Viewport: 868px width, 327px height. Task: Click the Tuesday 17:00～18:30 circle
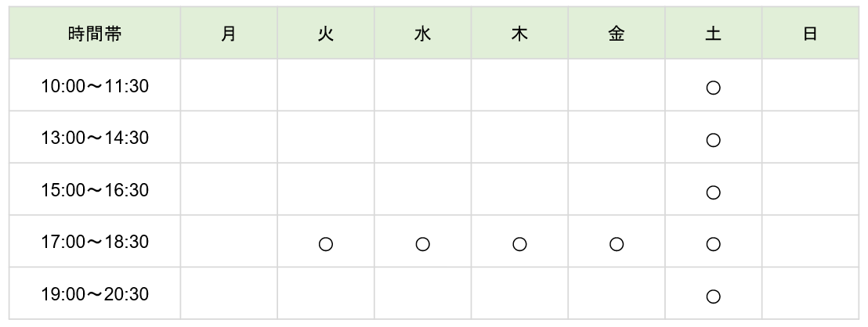(326, 244)
